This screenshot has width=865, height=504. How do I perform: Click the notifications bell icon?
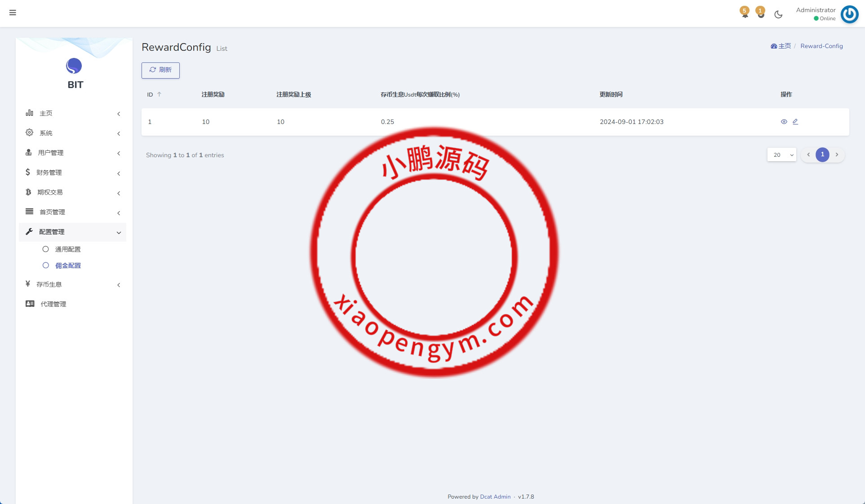click(745, 14)
